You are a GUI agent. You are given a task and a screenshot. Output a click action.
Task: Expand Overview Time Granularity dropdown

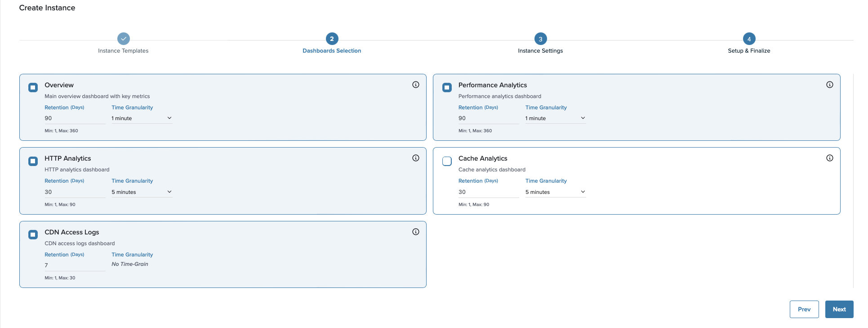[x=142, y=118]
